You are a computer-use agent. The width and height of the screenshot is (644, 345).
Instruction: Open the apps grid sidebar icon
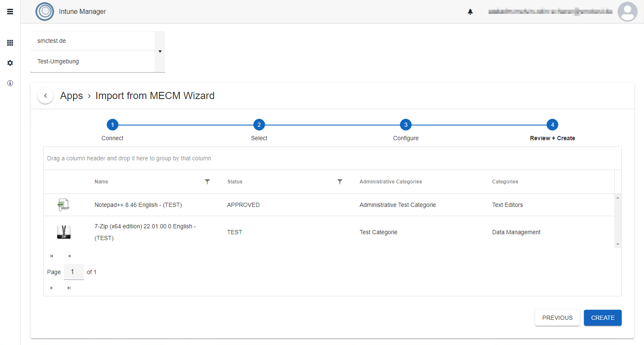[x=10, y=43]
